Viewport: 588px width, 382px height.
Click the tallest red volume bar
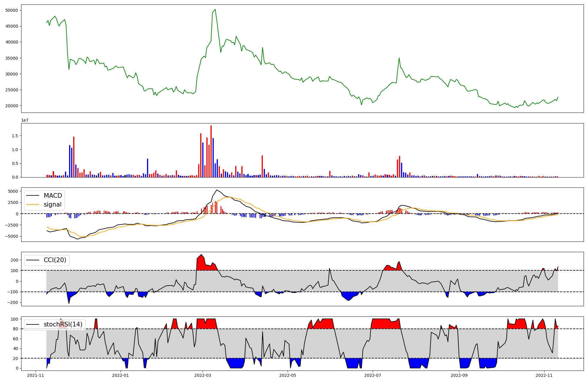click(211, 151)
